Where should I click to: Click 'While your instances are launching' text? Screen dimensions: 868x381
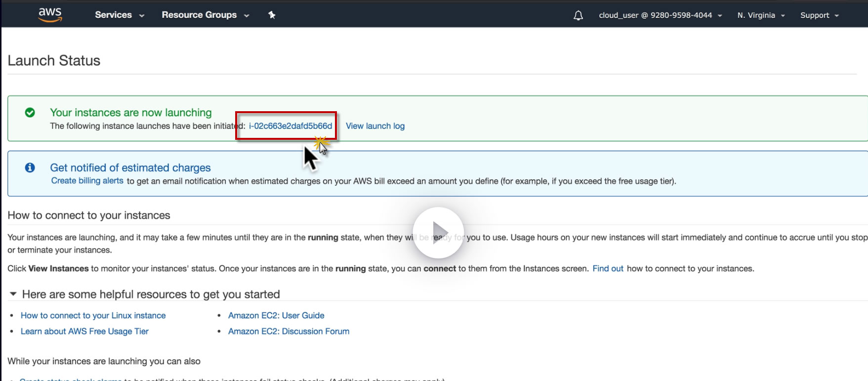click(104, 361)
